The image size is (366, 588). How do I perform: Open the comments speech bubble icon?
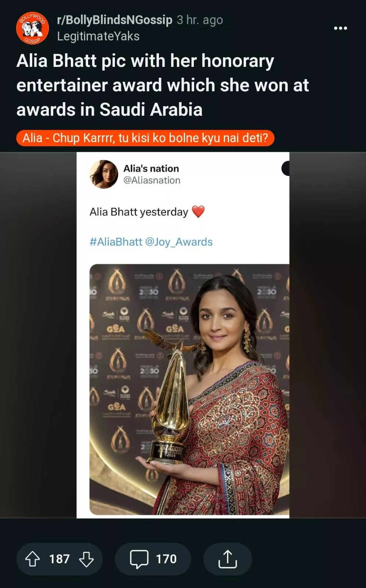139,559
